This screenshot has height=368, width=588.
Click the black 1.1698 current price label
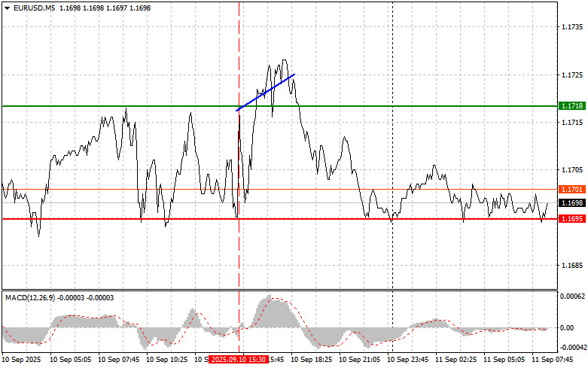(x=571, y=204)
